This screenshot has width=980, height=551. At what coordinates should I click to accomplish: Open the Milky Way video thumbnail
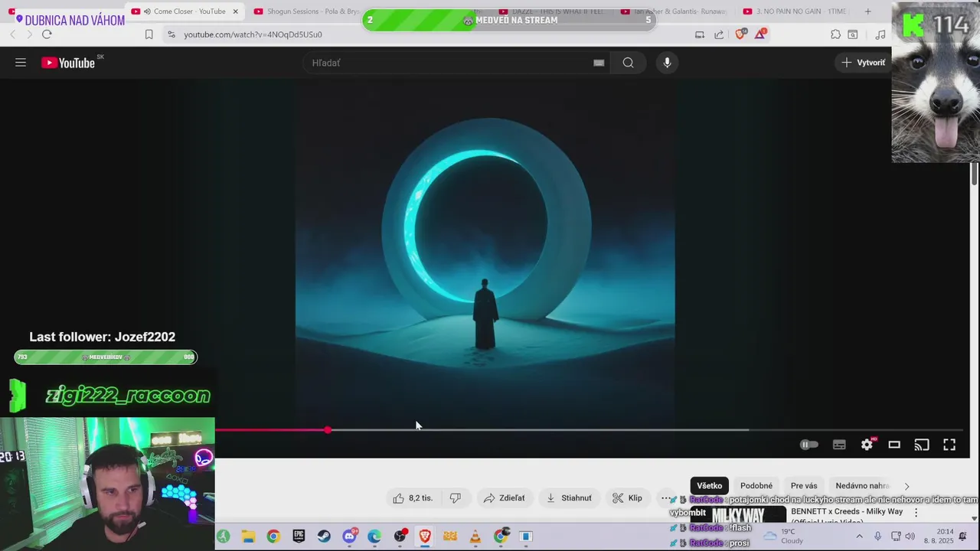click(738, 514)
